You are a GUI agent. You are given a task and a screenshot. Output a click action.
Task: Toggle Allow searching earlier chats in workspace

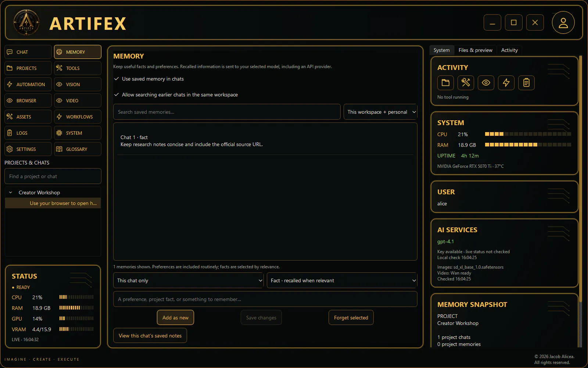pyautogui.click(x=176, y=95)
